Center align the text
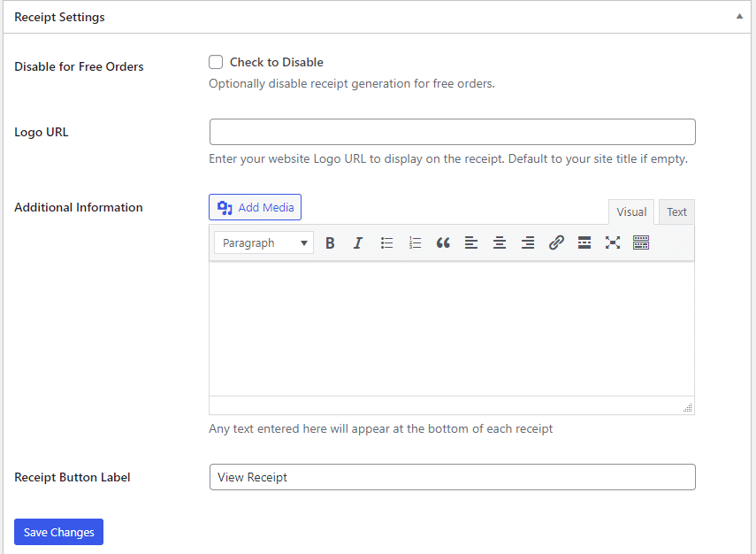 coord(500,242)
